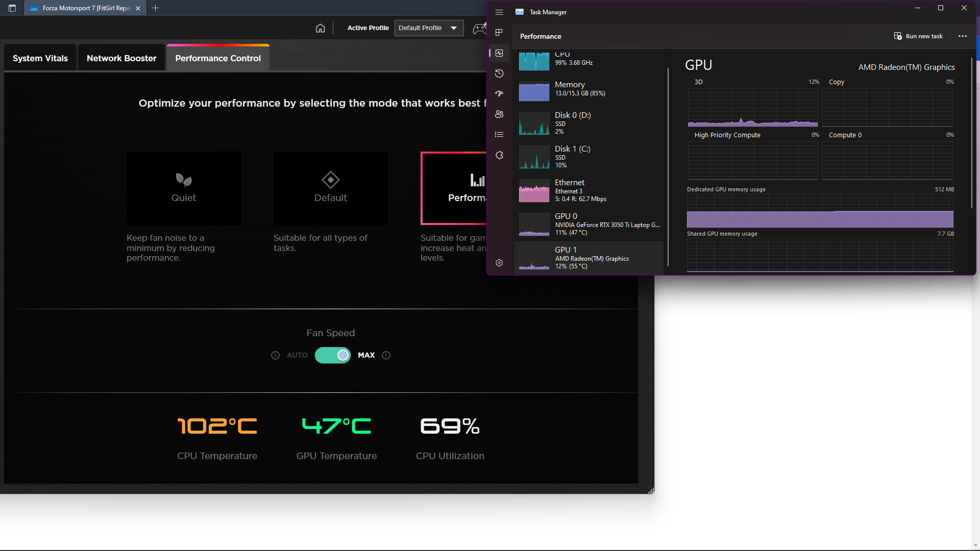The width and height of the screenshot is (980, 551).
Task: Click the 47°C GPU Temperature readout
Action: click(336, 426)
